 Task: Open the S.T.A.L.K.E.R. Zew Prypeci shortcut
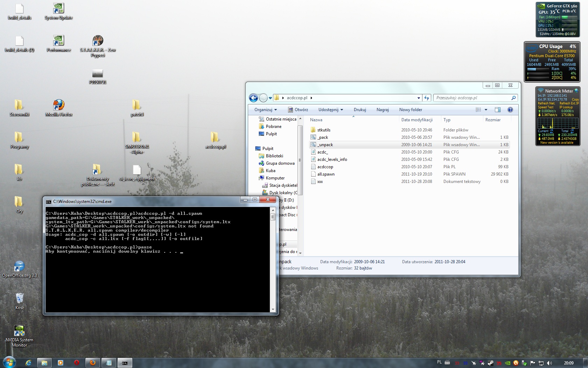[98, 41]
